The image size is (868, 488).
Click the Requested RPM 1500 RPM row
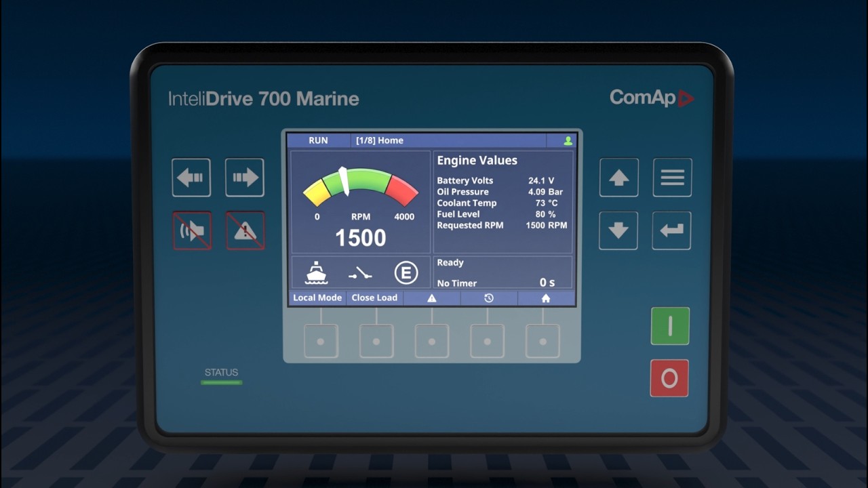[502, 225]
